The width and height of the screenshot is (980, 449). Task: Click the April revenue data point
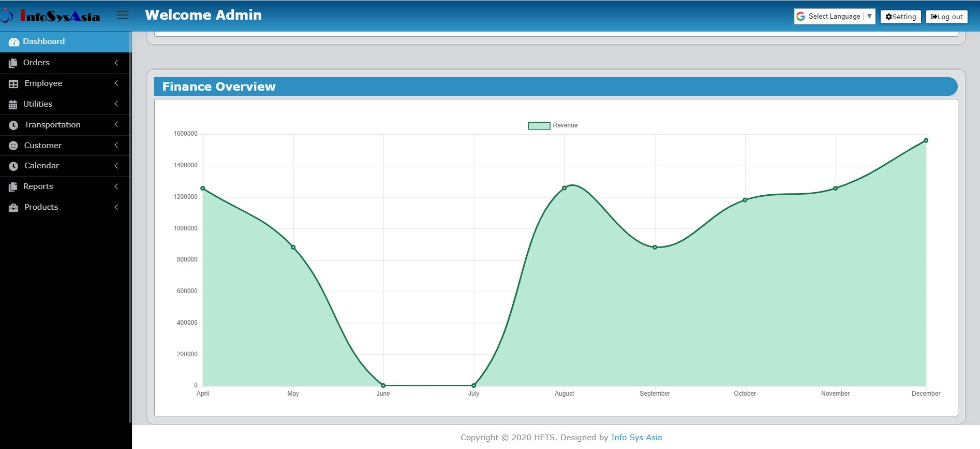(203, 188)
